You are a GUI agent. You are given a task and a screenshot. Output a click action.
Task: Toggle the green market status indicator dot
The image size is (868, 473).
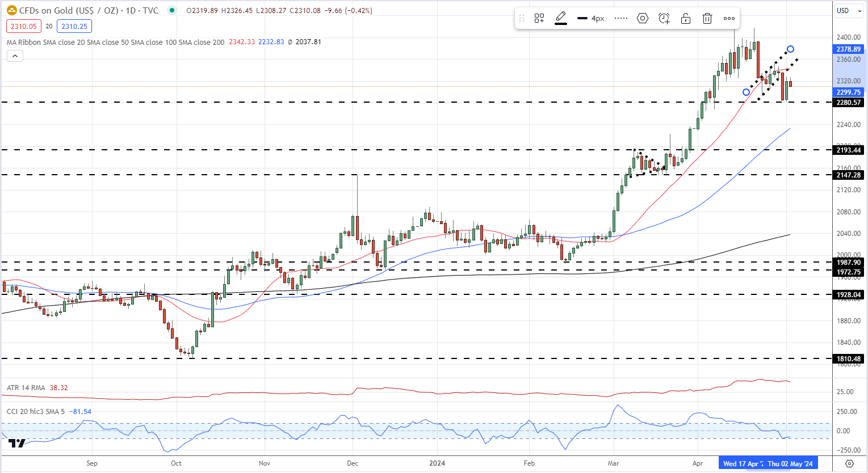click(x=172, y=10)
